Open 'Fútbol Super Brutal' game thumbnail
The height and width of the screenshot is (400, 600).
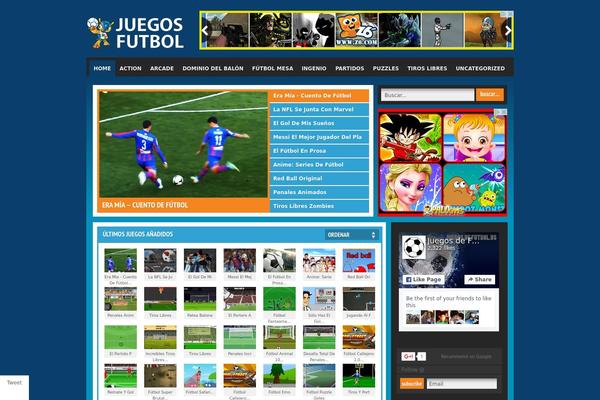click(160, 376)
